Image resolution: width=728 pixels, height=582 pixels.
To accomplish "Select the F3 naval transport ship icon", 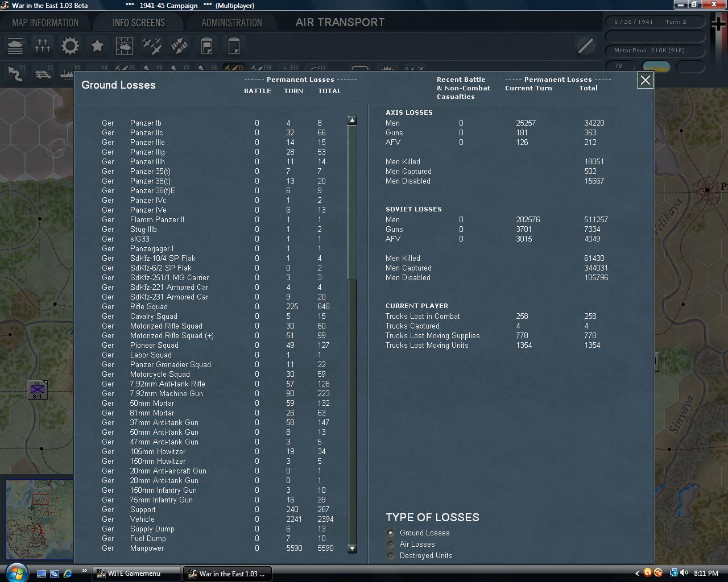I will point(67,73).
